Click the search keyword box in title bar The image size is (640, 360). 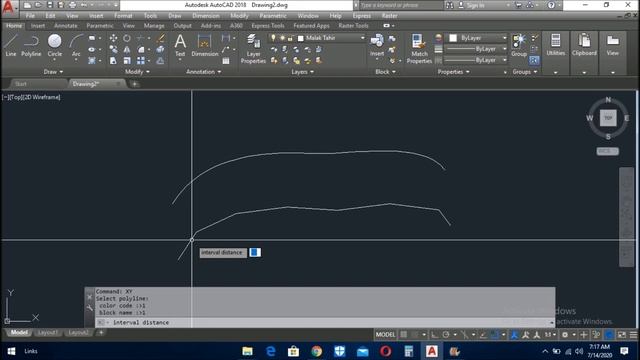(x=400, y=5)
